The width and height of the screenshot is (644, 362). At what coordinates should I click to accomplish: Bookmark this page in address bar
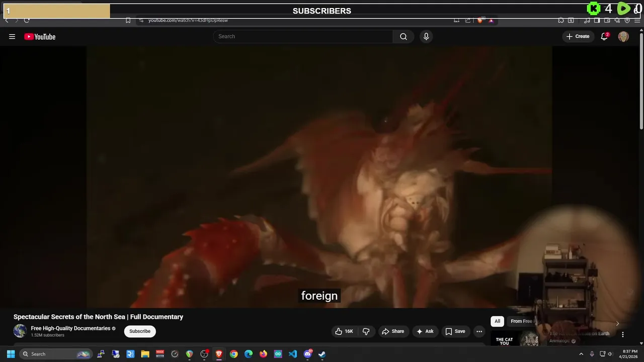(x=128, y=20)
